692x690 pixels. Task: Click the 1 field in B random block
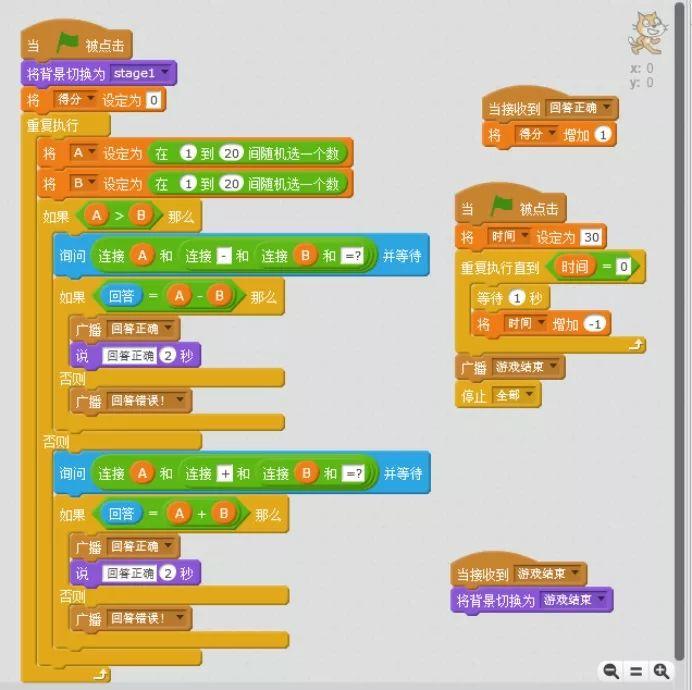pyautogui.click(x=188, y=183)
